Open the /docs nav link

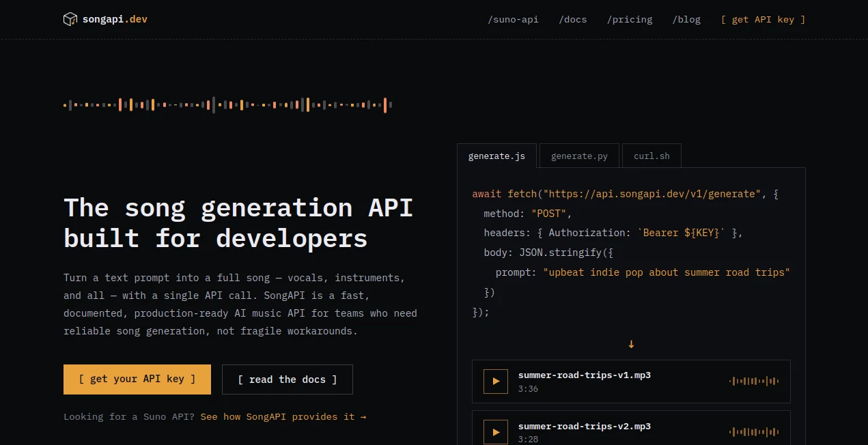[573, 19]
